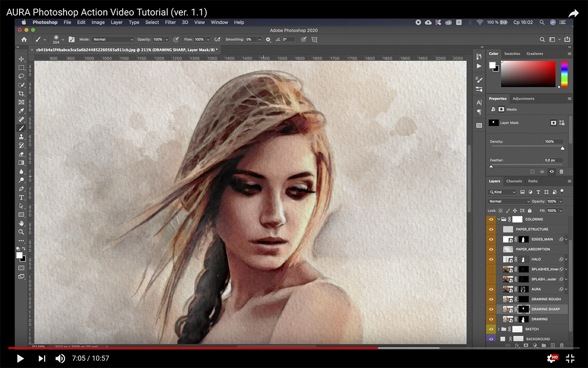
Task: Open the brush Mode dropdown
Action: (x=113, y=39)
